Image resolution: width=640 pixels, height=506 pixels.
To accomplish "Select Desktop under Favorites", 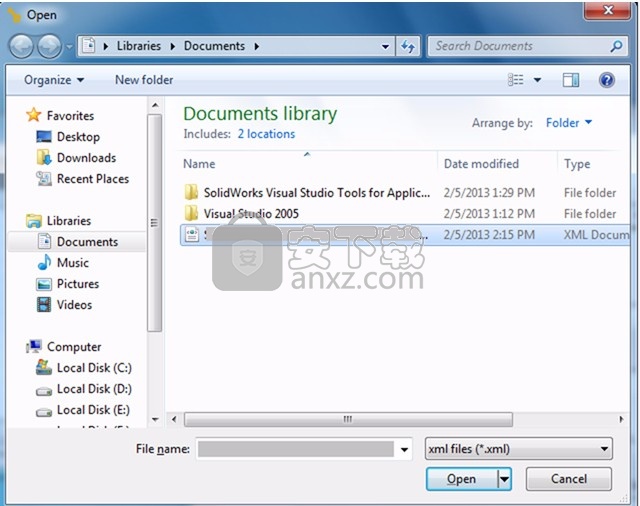I will tap(78, 137).
